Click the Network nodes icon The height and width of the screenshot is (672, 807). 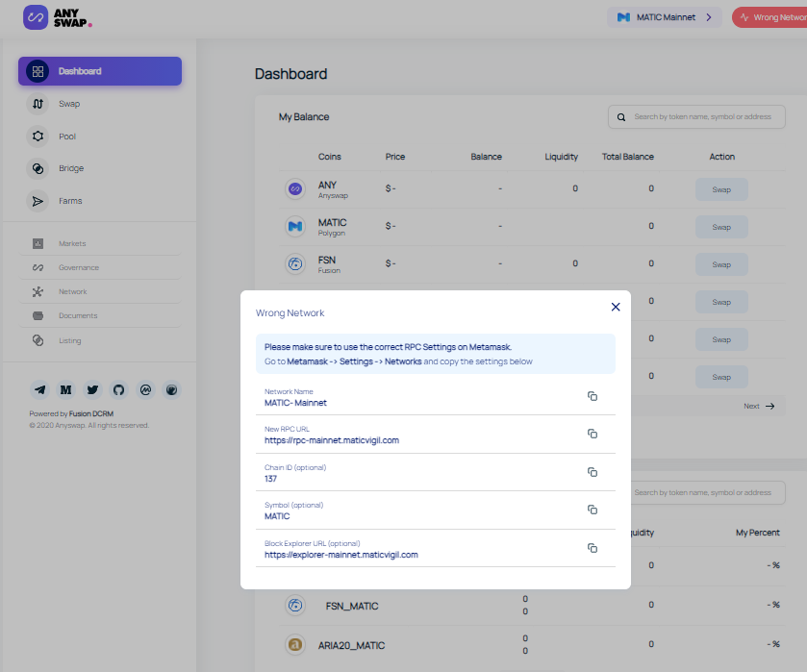[x=38, y=291]
